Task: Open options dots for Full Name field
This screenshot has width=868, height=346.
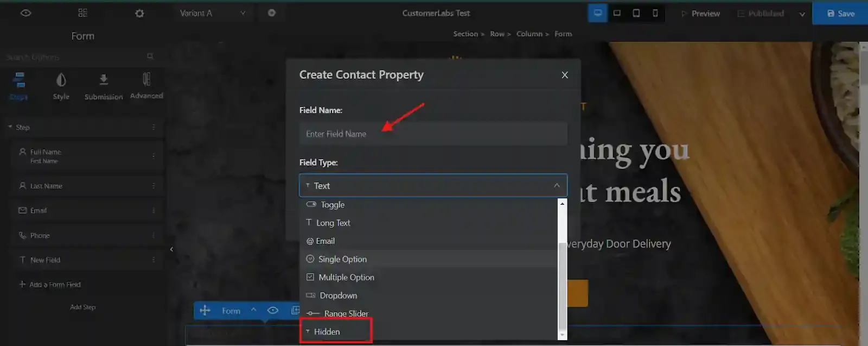Action: (154, 156)
